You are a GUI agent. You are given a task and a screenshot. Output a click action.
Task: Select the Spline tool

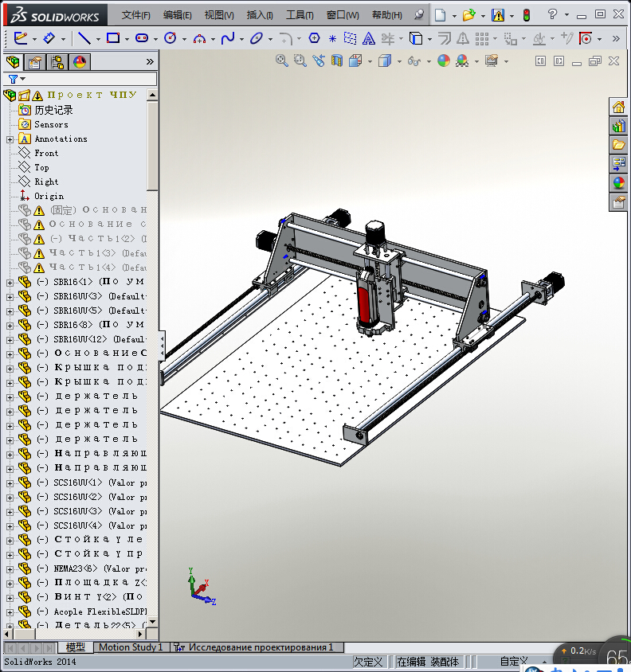pos(228,38)
